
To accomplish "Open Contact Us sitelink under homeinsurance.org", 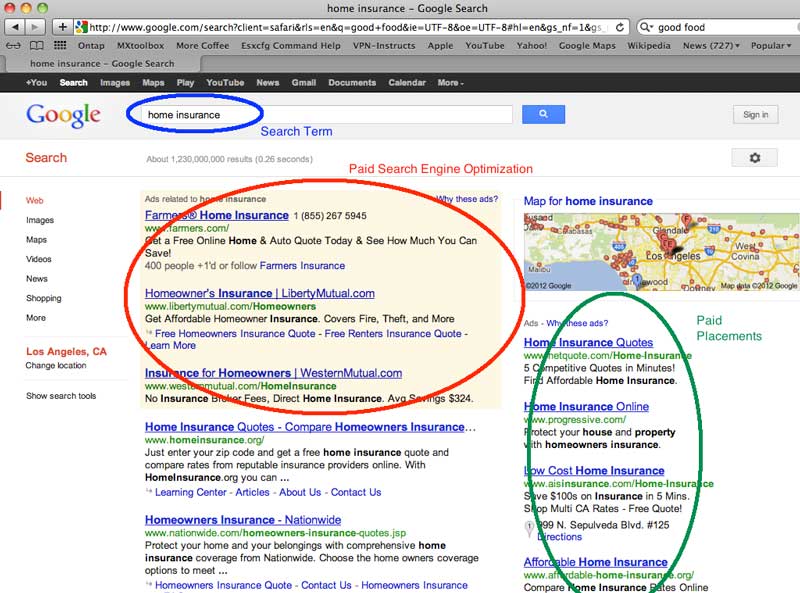I will [x=356, y=492].
